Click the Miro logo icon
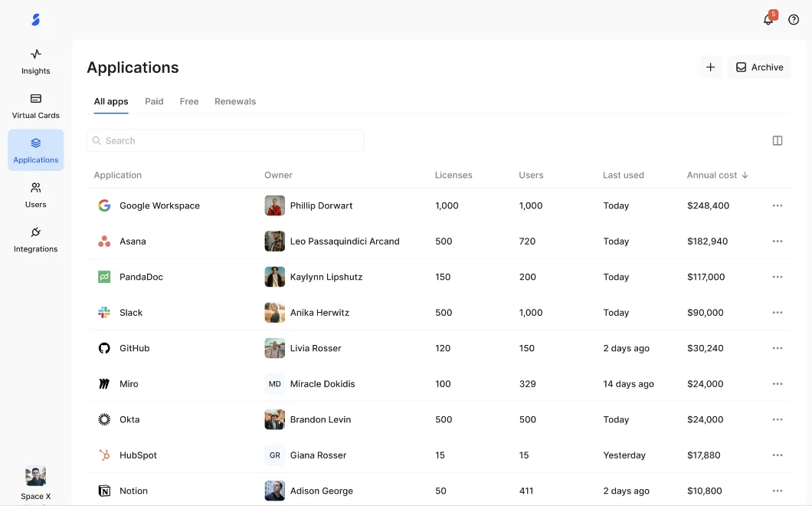The height and width of the screenshot is (506, 812). click(104, 383)
